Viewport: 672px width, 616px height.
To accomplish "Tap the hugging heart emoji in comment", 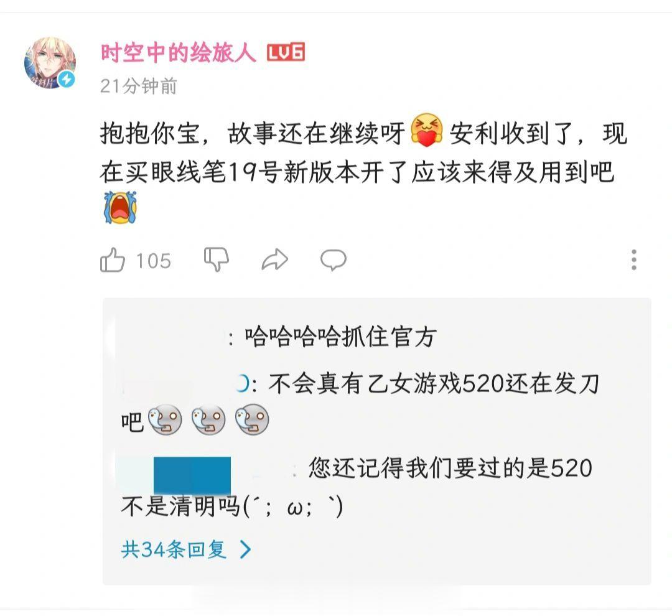I will [x=427, y=130].
